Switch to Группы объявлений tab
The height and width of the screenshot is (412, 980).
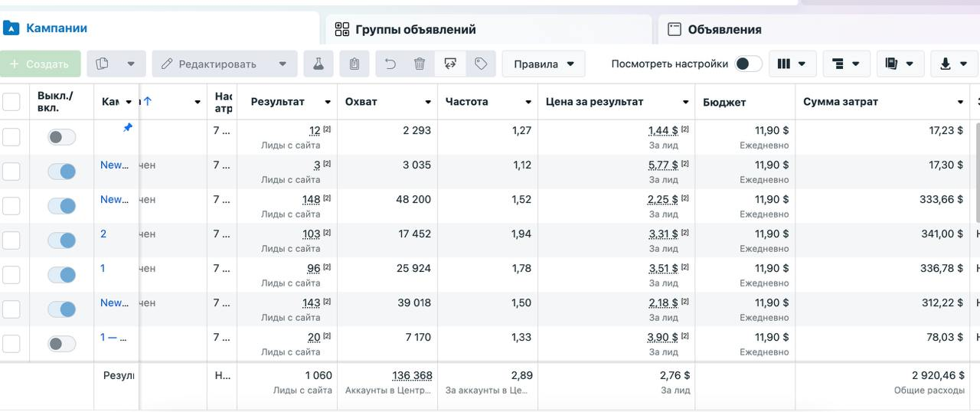[415, 30]
